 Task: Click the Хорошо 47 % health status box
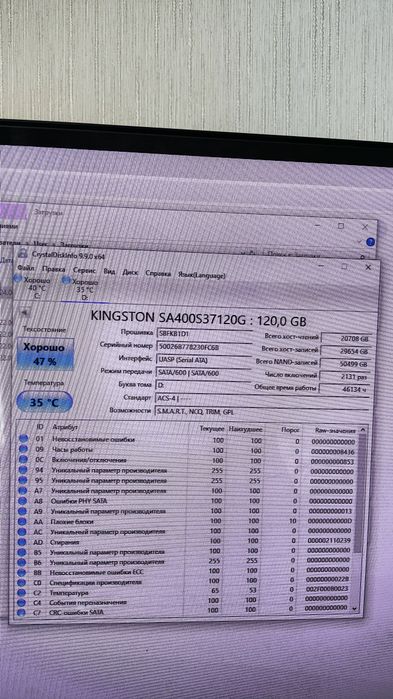click(x=45, y=354)
